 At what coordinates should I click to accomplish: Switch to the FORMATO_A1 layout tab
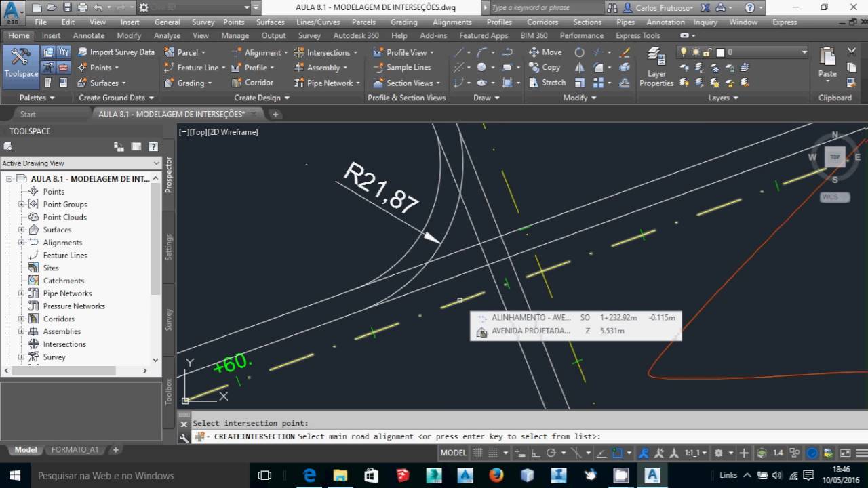(x=75, y=449)
